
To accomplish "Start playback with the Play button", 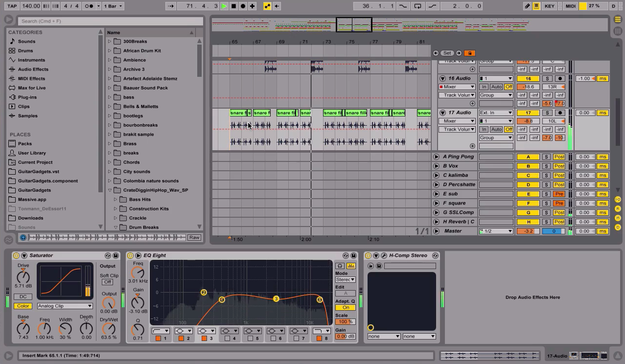I will point(224,6).
